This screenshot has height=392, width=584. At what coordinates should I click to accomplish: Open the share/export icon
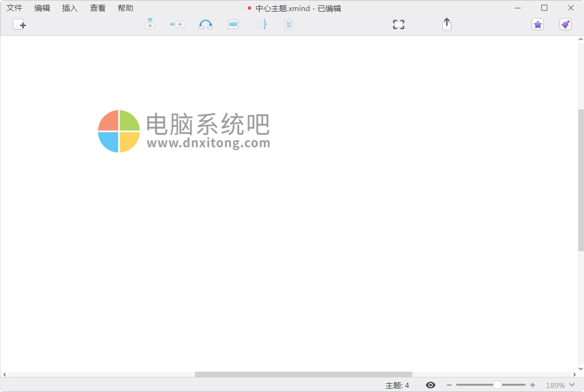[447, 24]
